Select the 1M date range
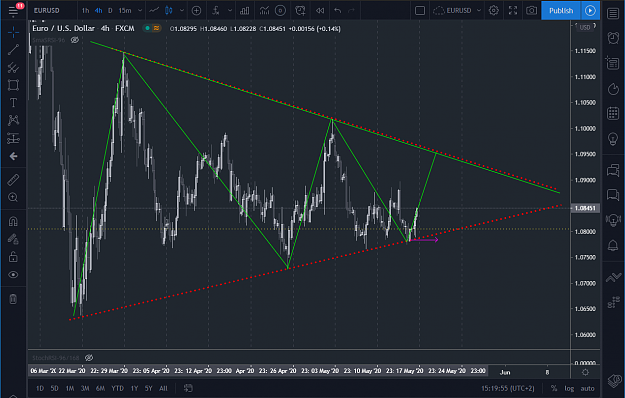Viewport: 625px width, 398px height. tap(70, 388)
